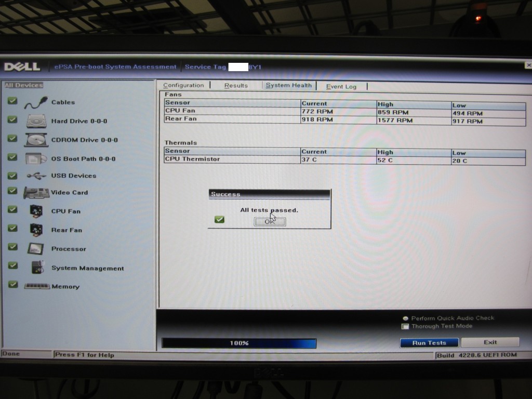Open the Event Log tab
This screenshot has height=399, width=532.
click(x=341, y=86)
